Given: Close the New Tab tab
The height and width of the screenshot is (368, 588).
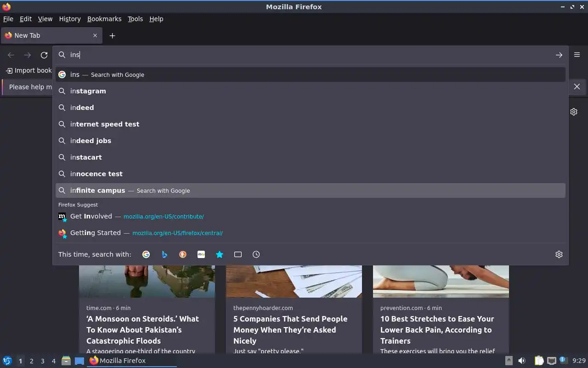Looking at the screenshot, I should [x=95, y=35].
